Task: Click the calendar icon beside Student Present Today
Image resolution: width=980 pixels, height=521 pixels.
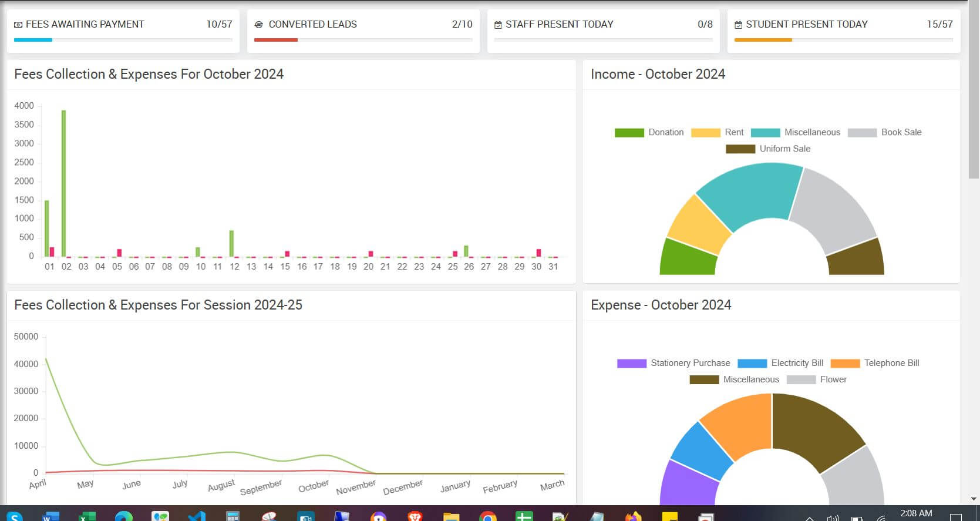Action: point(738,25)
